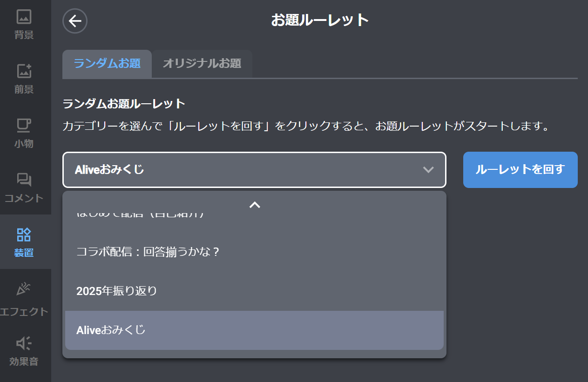The image size is (588, 382).
Task: Switch to the ランダムお題 tab
Action: point(107,64)
